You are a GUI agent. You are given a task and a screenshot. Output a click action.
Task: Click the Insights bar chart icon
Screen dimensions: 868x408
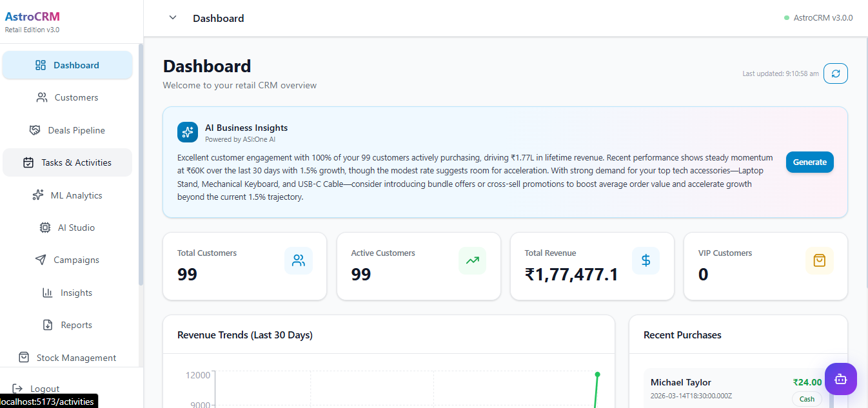pos(48,293)
